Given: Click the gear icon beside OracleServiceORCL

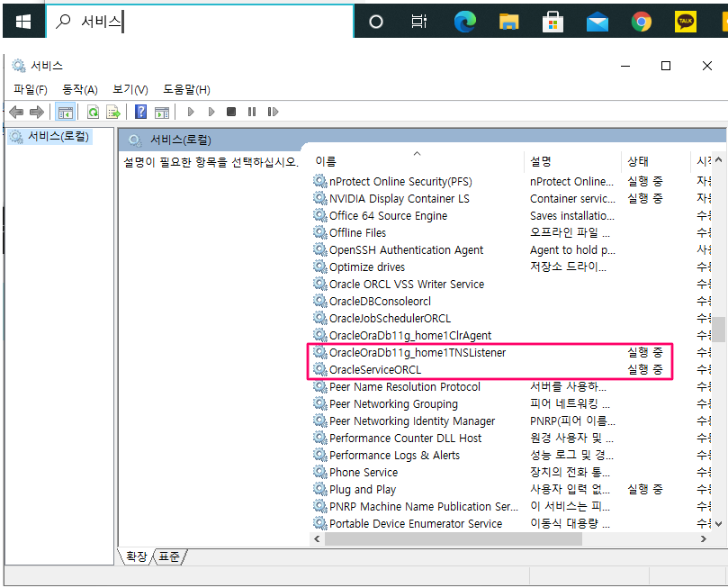Looking at the screenshot, I should pyautogui.click(x=319, y=370).
